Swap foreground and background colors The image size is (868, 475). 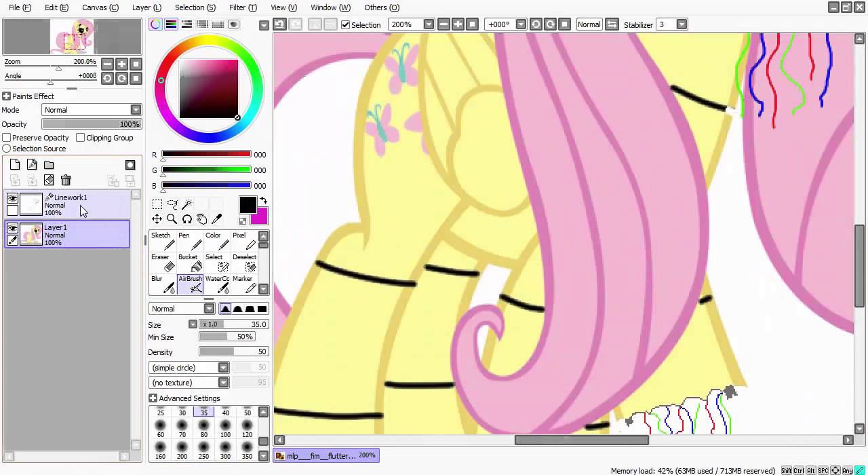coord(263,202)
